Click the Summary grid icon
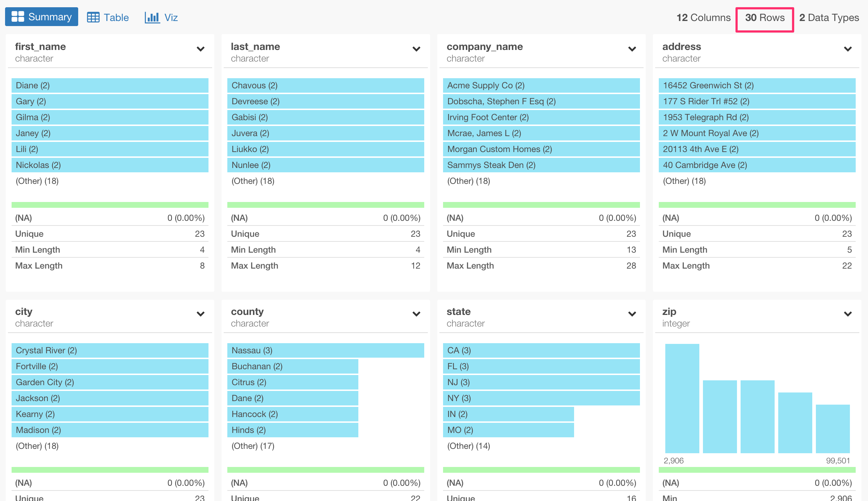This screenshot has width=868, height=501. [18, 16]
